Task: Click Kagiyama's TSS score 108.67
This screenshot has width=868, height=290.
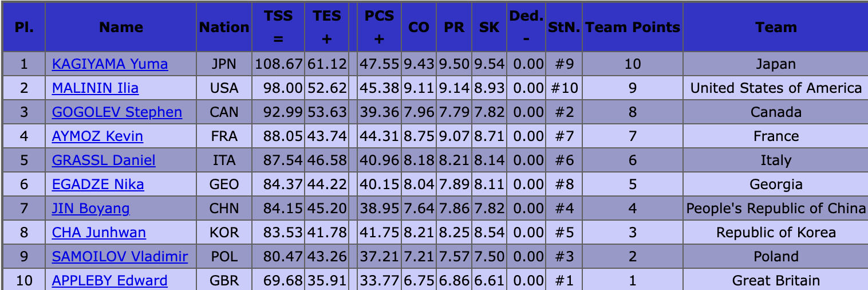Action: (278, 64)
